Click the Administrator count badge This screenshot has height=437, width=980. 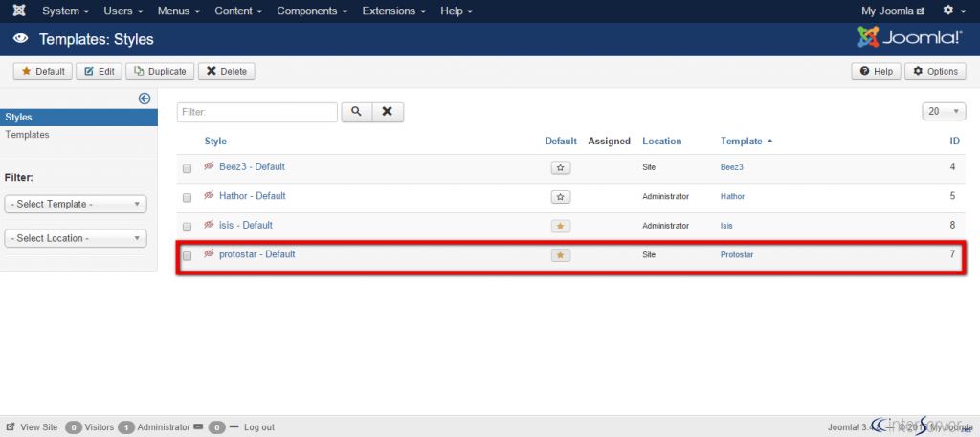126,427
